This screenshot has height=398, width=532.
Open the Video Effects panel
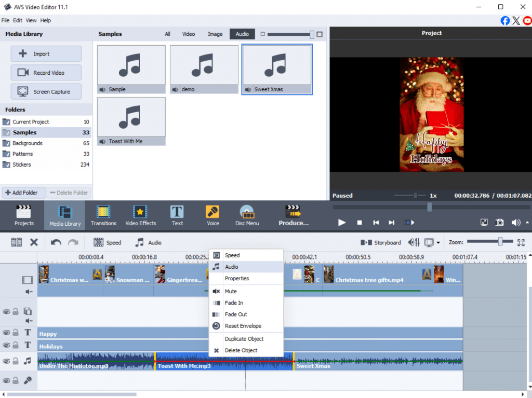[140, 216]
